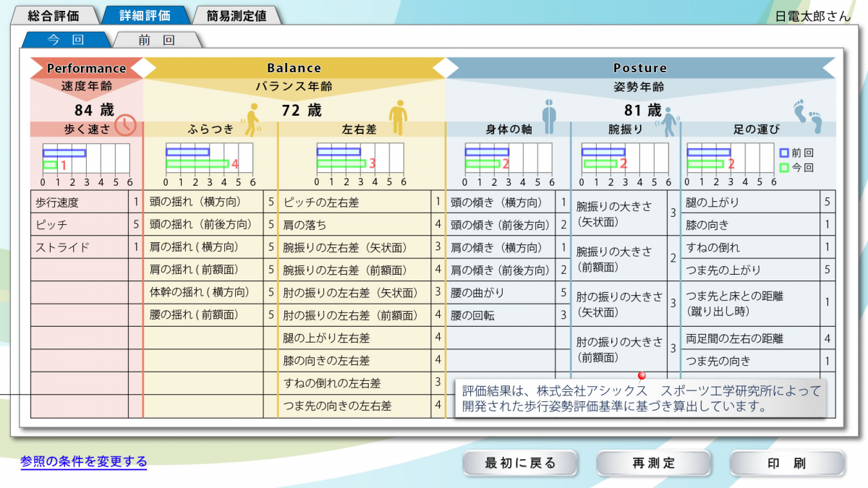Click 肩の傾き（前後方向） row
868x488 pixels.
(x=508, y=270)
